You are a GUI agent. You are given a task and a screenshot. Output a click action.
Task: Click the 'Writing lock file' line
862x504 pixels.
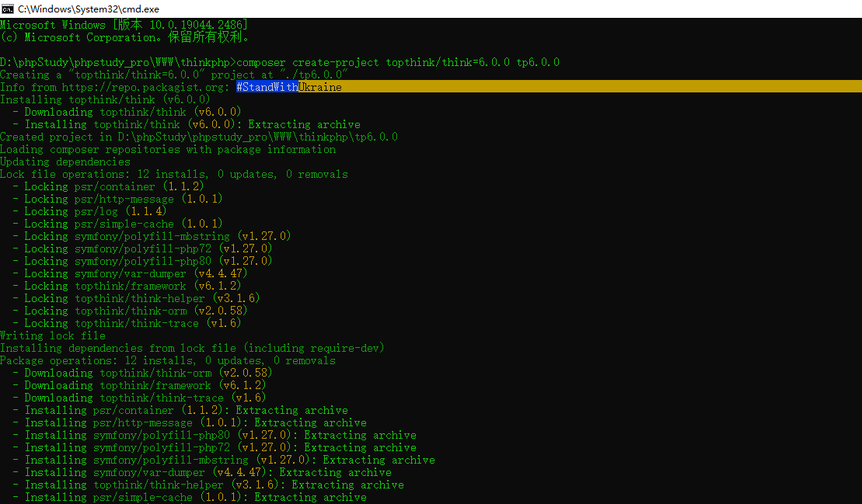[53, 335]
